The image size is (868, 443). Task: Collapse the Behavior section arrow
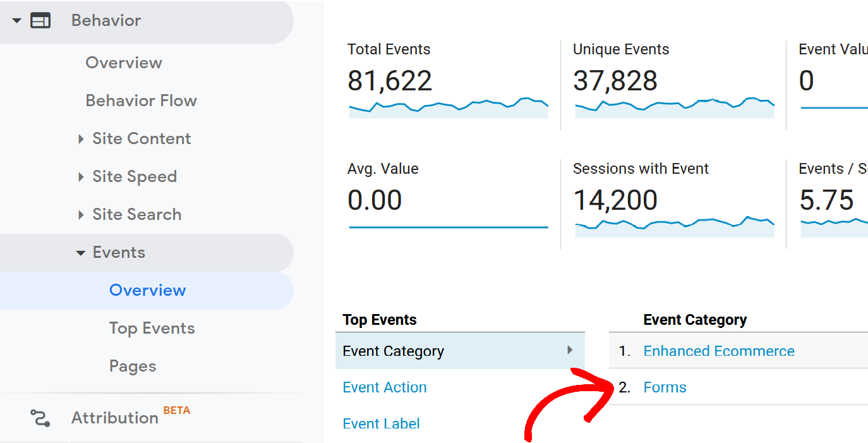16,21
